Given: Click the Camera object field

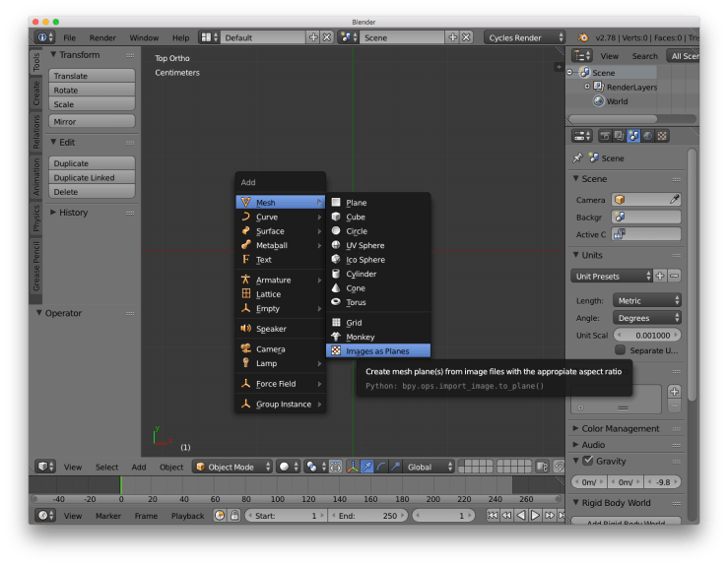Looking at the screenshot, I should 646,200.
